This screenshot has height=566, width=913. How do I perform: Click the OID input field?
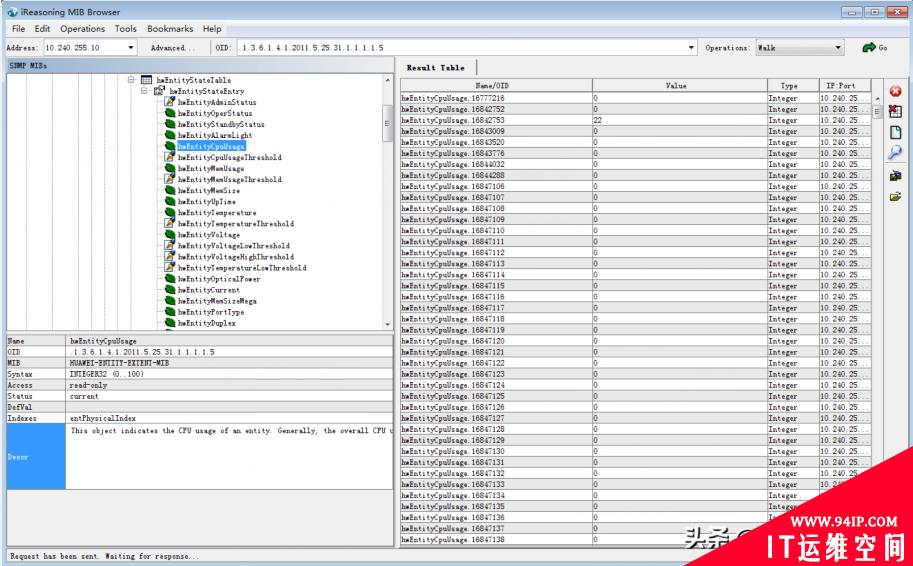(461, 48)
